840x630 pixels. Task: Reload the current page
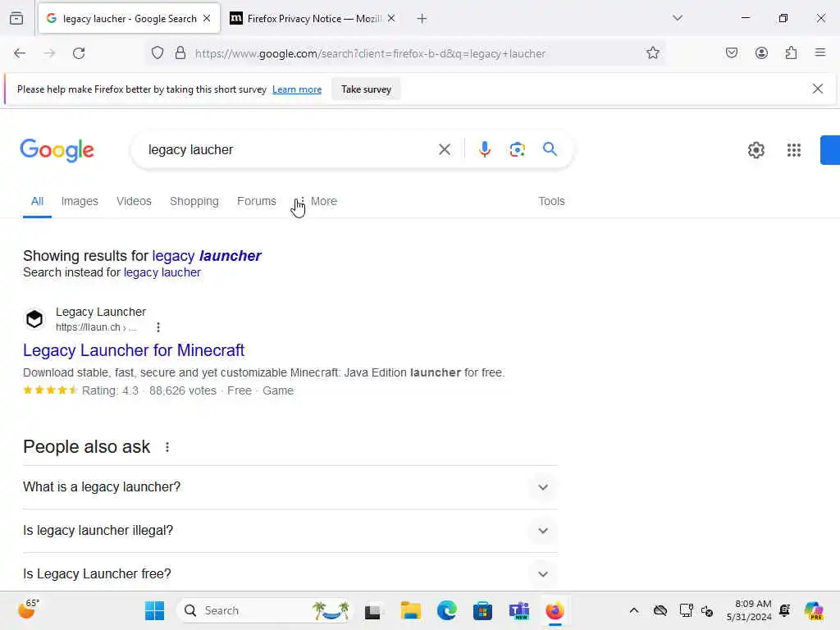79,53
